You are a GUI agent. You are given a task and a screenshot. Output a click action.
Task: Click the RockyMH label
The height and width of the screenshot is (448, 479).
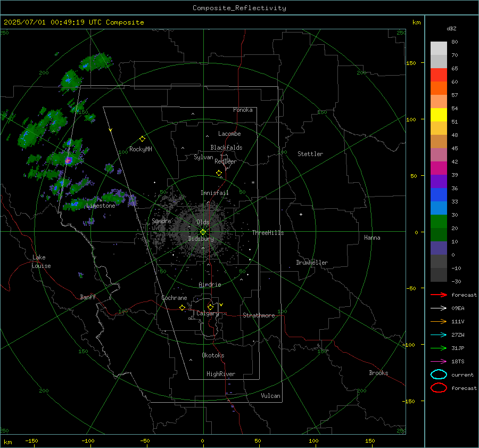point(141,149)
